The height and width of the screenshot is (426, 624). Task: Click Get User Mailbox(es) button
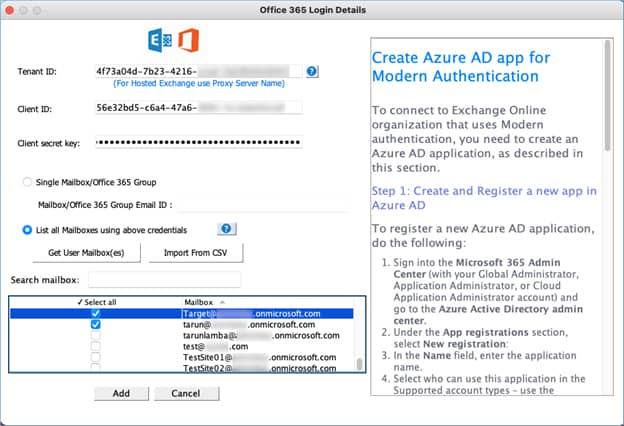(86, 253)
